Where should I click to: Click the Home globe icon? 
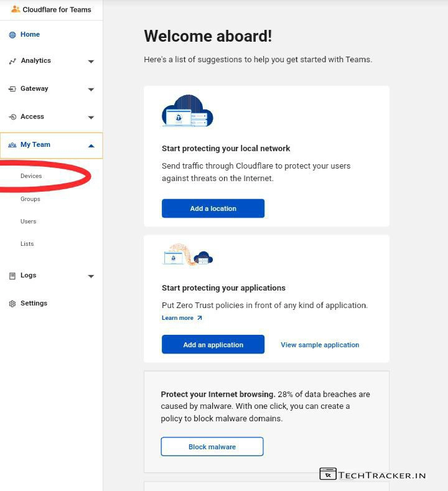pyautogui.click(x=12, y=35)
